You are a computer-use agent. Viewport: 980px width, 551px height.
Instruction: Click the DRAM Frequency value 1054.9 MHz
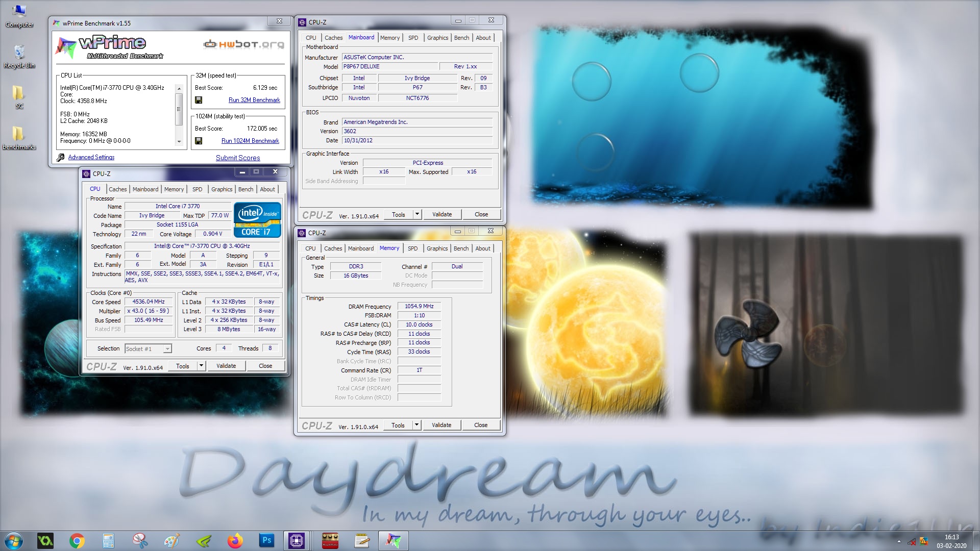point(419,306)
